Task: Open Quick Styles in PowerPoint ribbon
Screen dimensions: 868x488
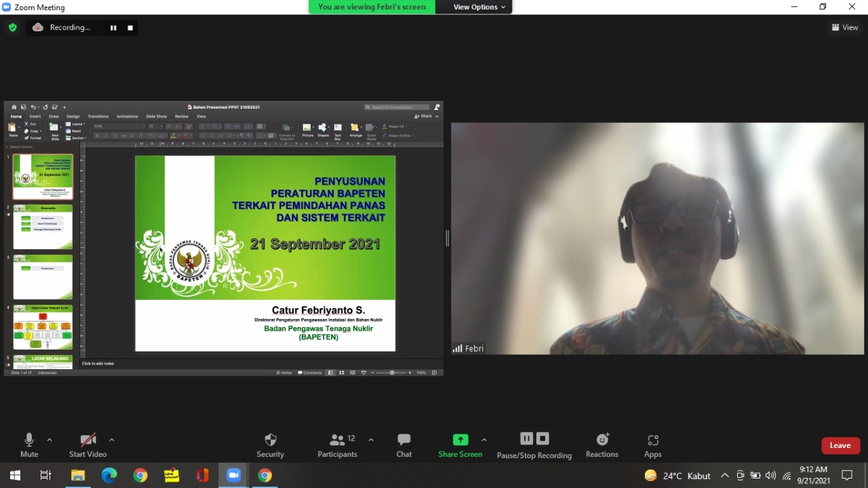Action: click(371, 132)
